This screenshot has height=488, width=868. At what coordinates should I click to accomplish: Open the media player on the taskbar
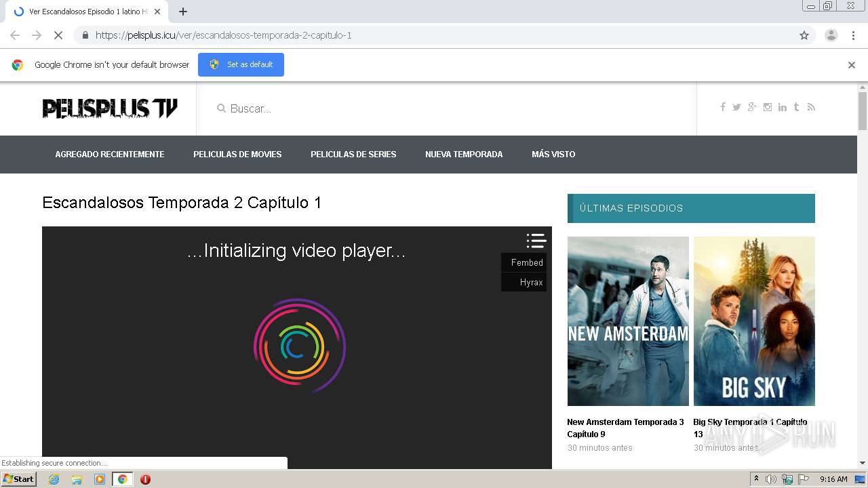100,479
